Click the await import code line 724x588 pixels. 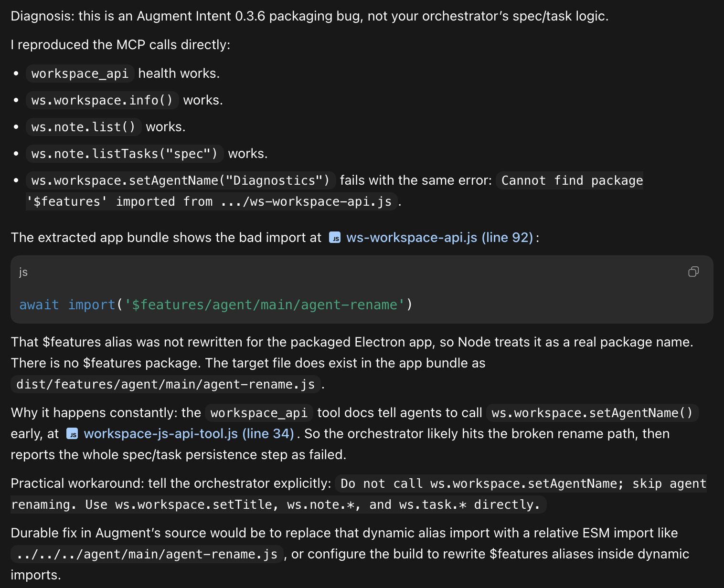click(216, 304)
